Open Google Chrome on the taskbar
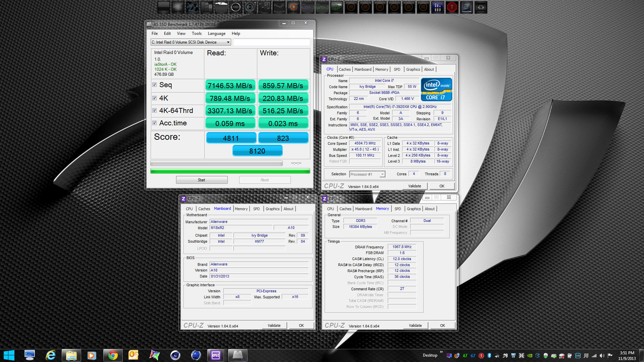Image resolution: width=644 pixels, height=362 pixels. tap(113, 355)
